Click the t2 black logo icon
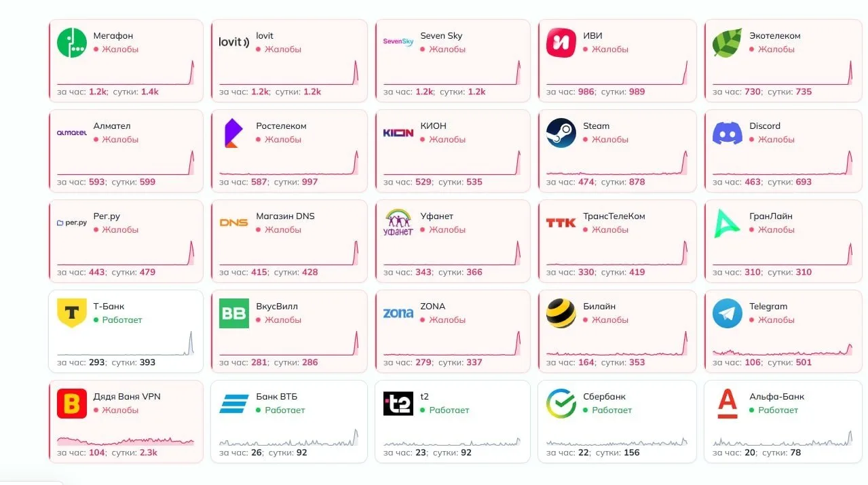Viewport: 868px width, 485px height. [x=398, y=403]
